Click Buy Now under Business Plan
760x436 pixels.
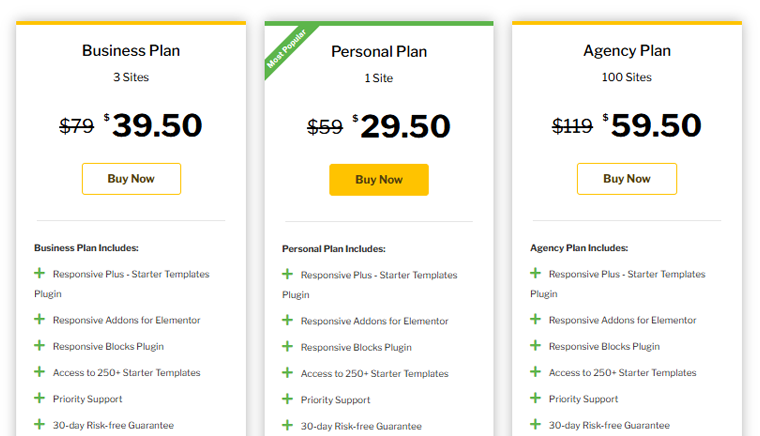point(131,179)
